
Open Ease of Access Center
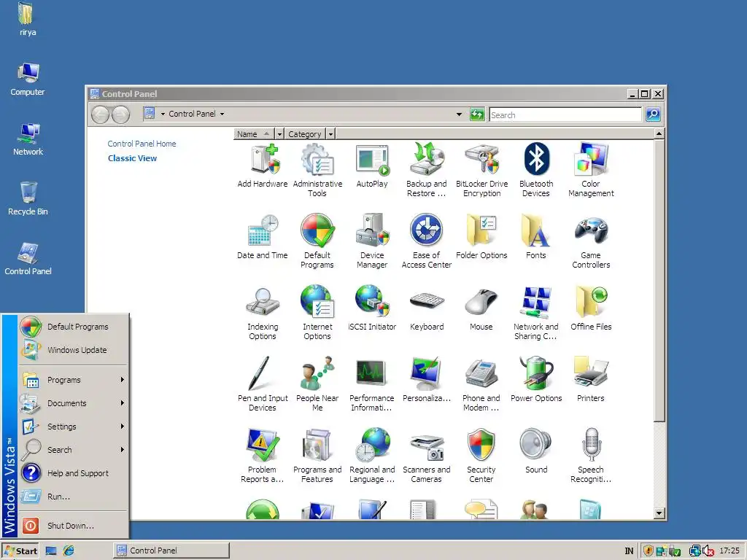click(426, 241)
